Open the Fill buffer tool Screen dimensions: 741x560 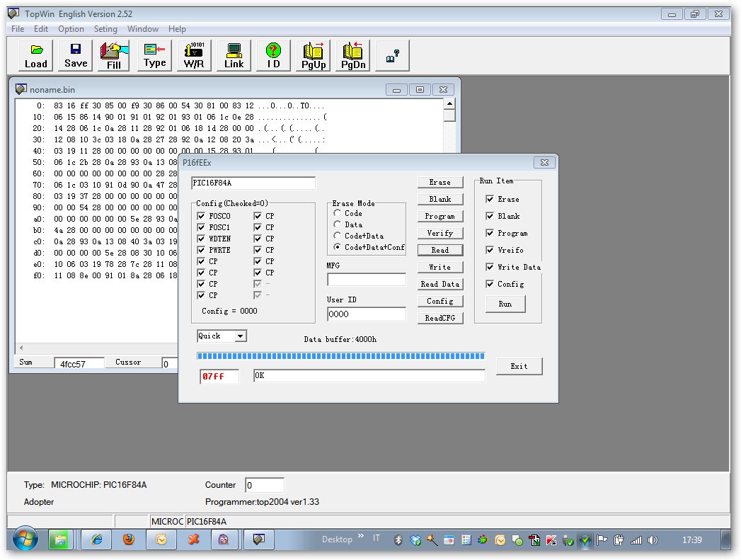pos(114,56)
